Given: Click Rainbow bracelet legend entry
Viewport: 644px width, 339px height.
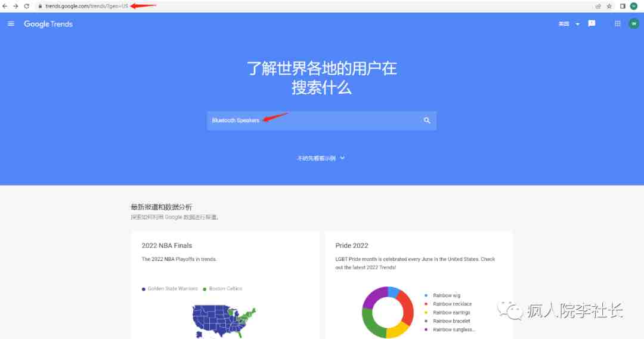Looking at the screenshot, I should click(x=447, y=321).
